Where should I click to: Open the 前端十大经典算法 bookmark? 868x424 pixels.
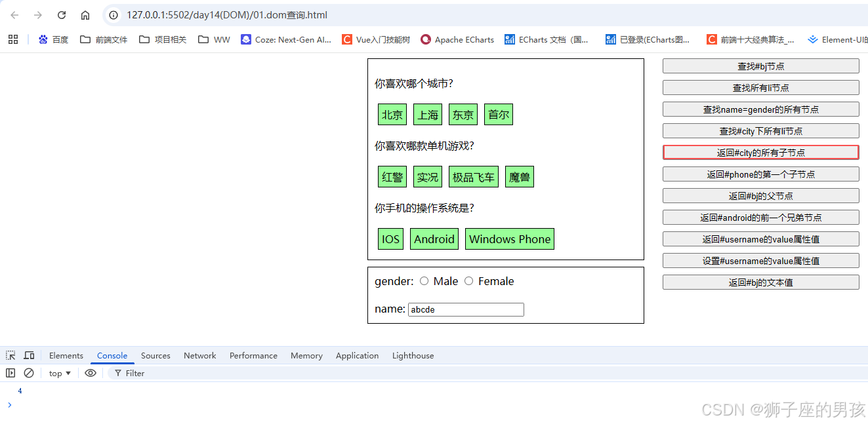(x=751, y=39)
